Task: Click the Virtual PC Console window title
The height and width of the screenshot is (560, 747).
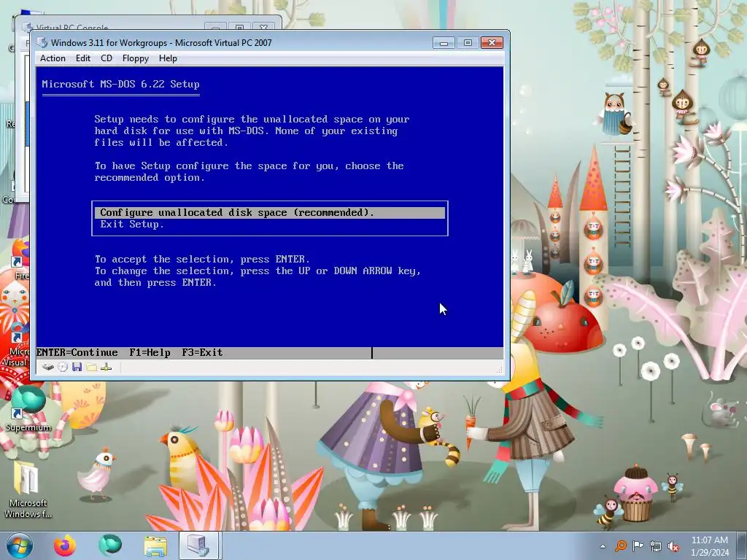Action: [72, 27]
